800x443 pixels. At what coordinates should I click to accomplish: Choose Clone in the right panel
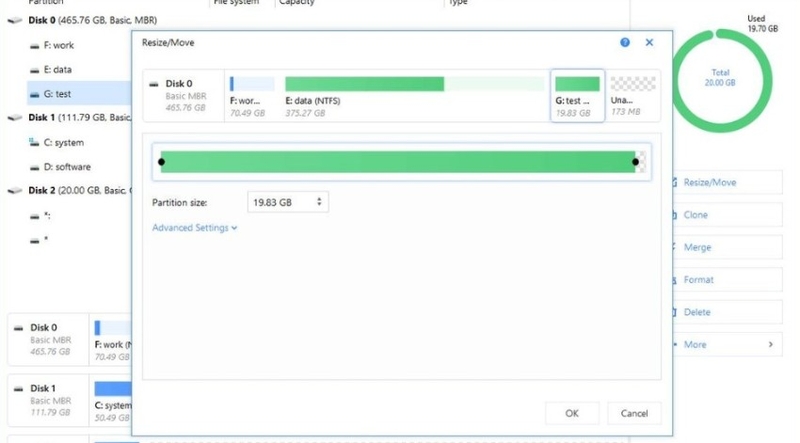[727, 215]
